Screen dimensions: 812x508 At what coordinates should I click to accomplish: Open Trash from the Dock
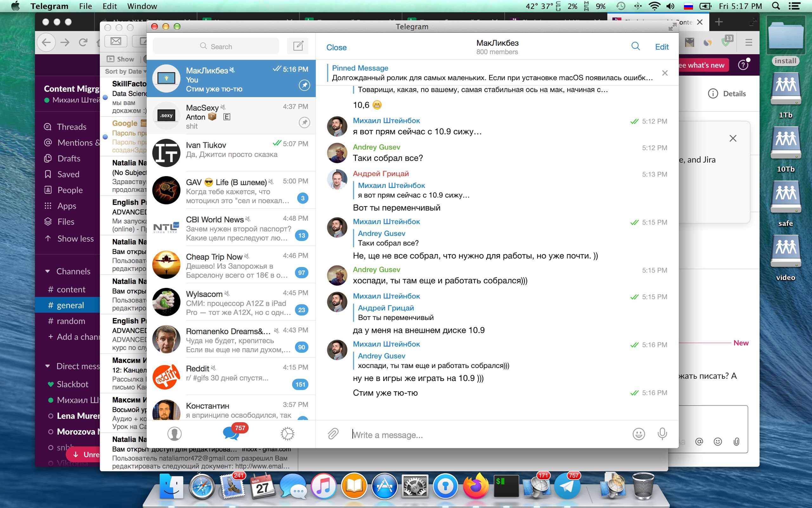(643, 486)
